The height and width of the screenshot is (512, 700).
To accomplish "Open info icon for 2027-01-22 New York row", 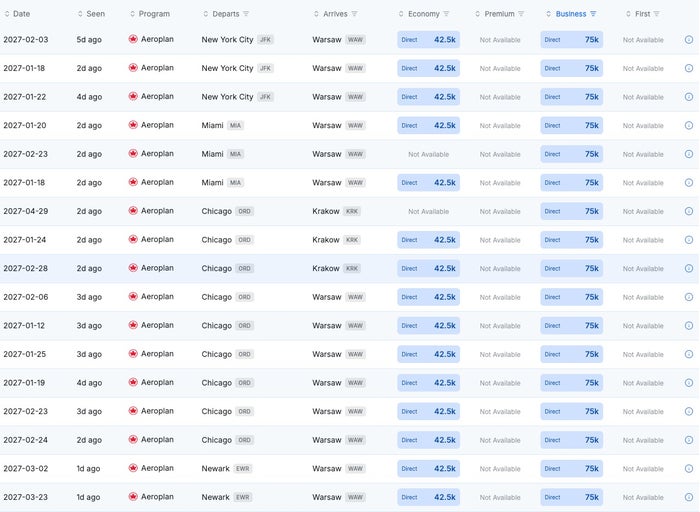I will [688, 97].
